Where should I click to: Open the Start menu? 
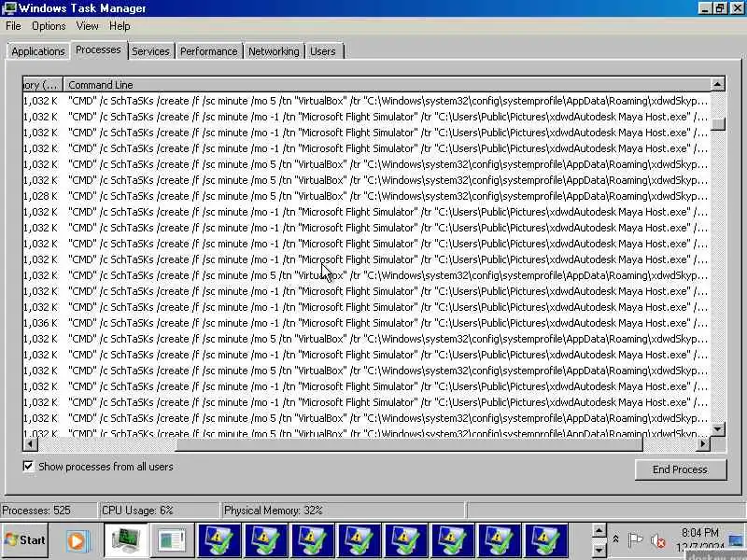click(25, 540)
